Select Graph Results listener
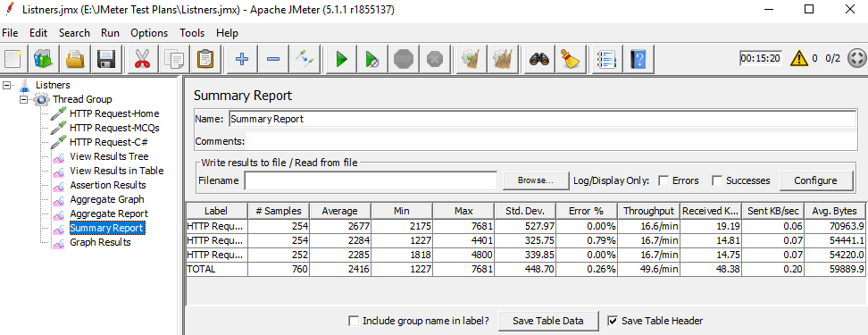This screenshot has height=335, width=868. coord(100,242)
